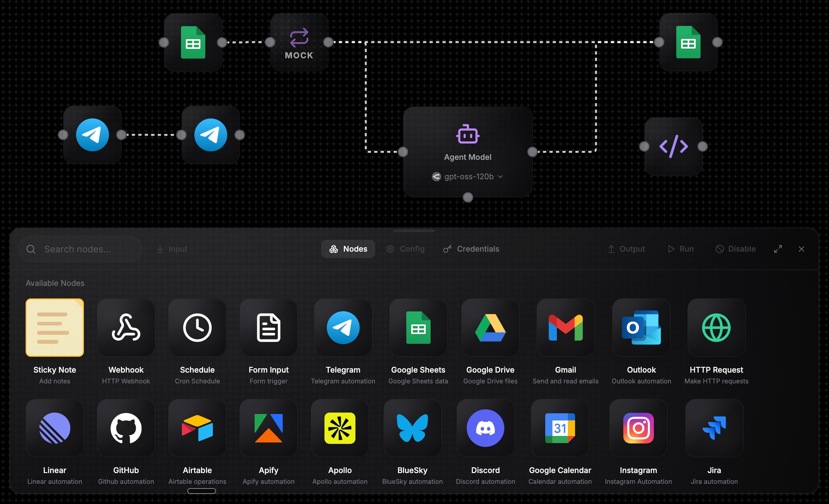The width and height of the screenshot is (829, 504).
Task: Open the Config tab
Action: point(405,249)
